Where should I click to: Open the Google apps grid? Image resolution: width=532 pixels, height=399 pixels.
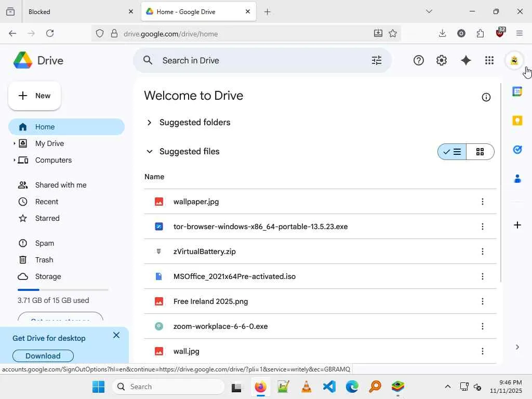coord(489,60)
